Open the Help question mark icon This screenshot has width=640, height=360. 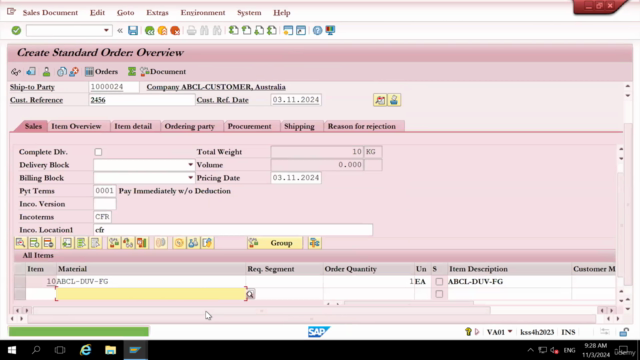coord(317,31)
